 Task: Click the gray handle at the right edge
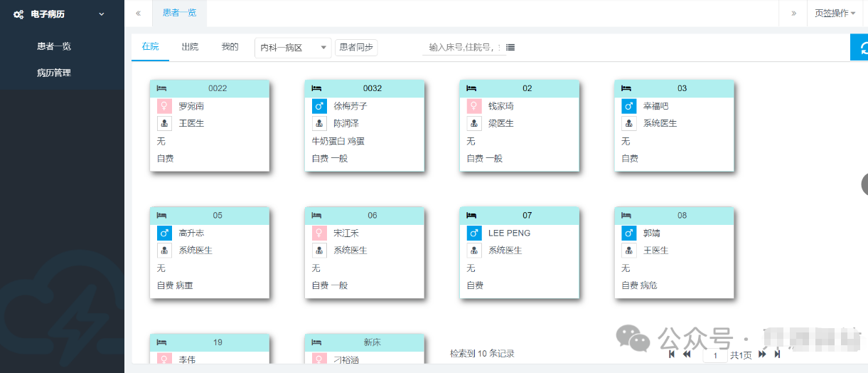point(864,184)
